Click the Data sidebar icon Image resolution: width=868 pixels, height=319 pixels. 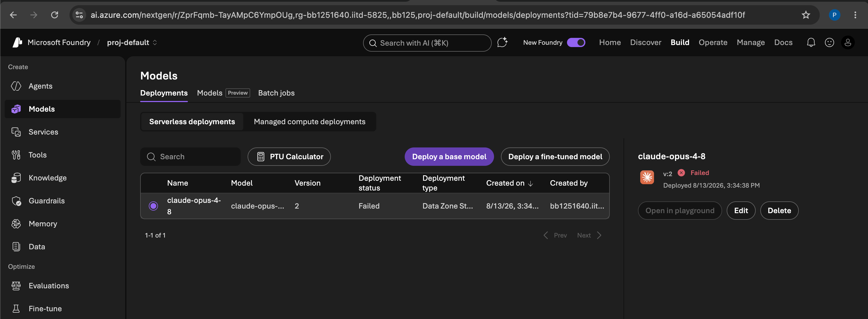click(x=16, y=247)
